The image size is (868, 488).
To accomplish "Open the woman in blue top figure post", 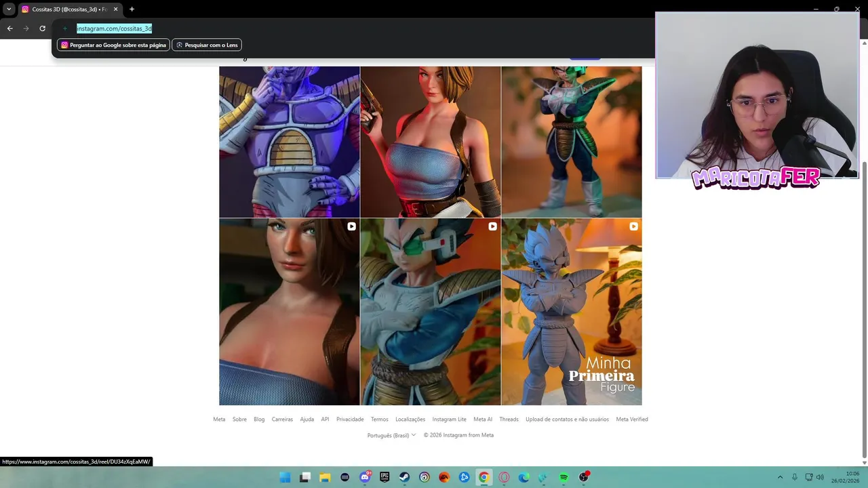I will pos(431,142).
